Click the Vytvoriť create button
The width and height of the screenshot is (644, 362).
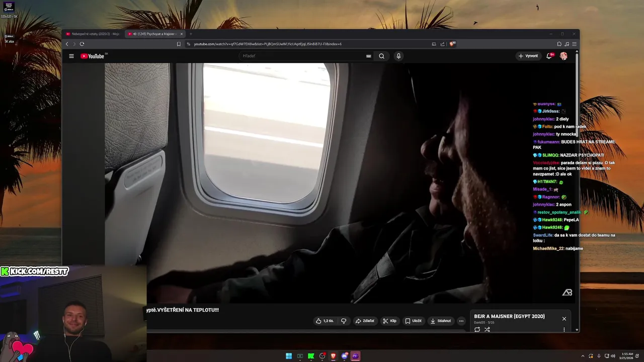pyautogui.click(x=528, y=56)
